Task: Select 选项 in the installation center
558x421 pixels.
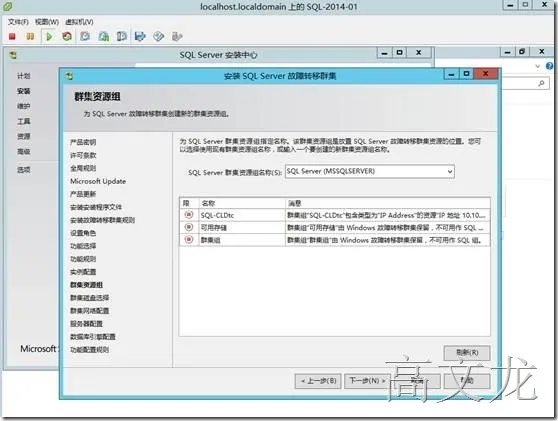Action: pos(23,170)
